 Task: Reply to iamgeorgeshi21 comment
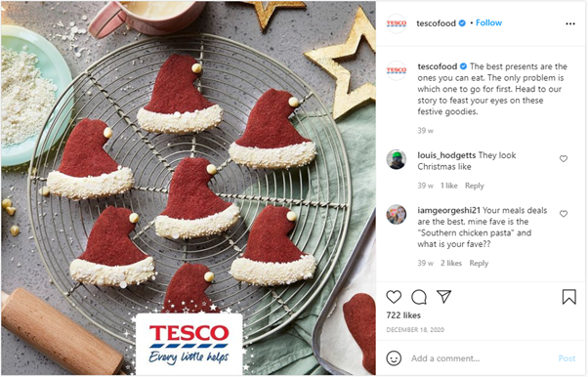[x=479, y=264]
